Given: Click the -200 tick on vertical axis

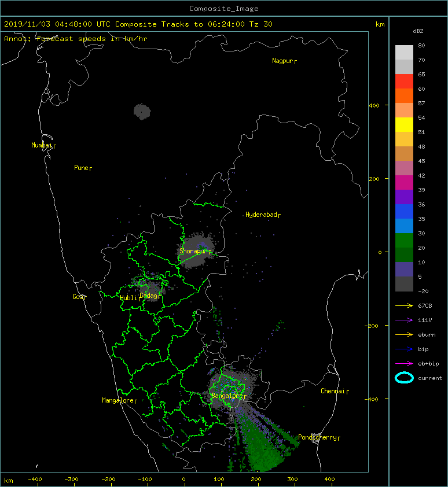Looking at the screenshot, I should (x=372, y=326).
